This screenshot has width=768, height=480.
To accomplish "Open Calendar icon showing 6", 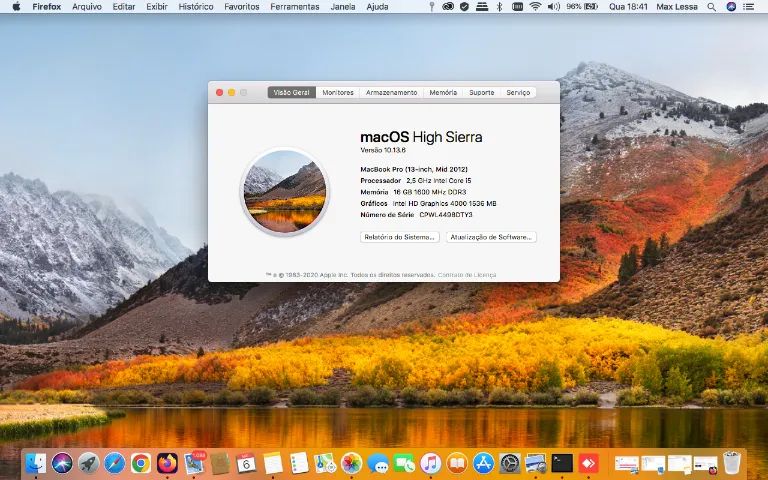I will pyautogui.click(x=246, y=463).
